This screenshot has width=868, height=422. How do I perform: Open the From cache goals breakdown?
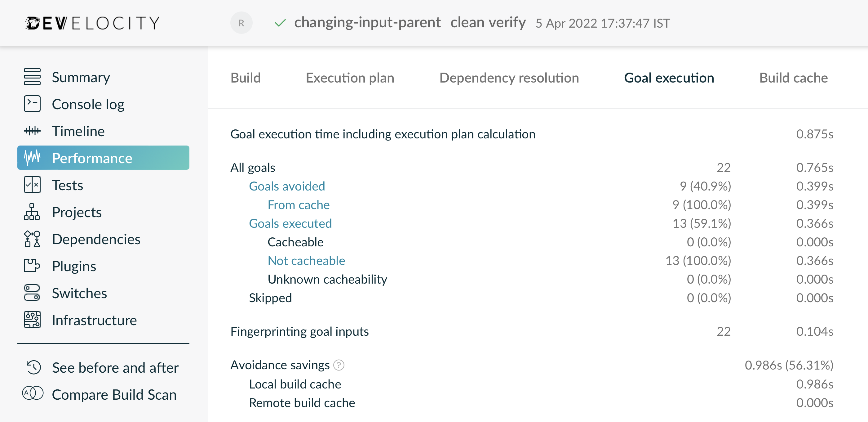click(298, 204)
